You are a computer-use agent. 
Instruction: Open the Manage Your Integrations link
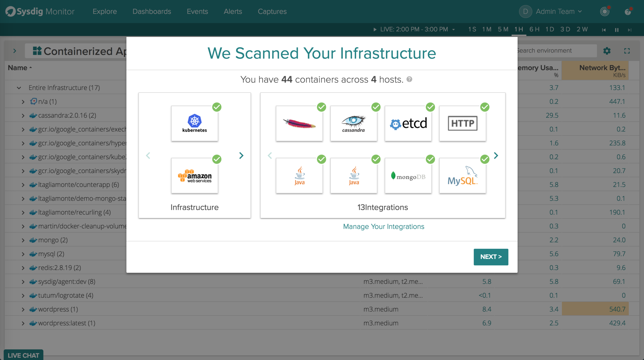[x=384, y=227]
